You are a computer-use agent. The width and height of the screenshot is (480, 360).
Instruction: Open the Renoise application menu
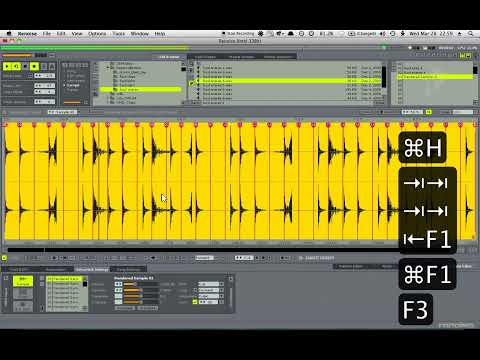click(27, 34)
